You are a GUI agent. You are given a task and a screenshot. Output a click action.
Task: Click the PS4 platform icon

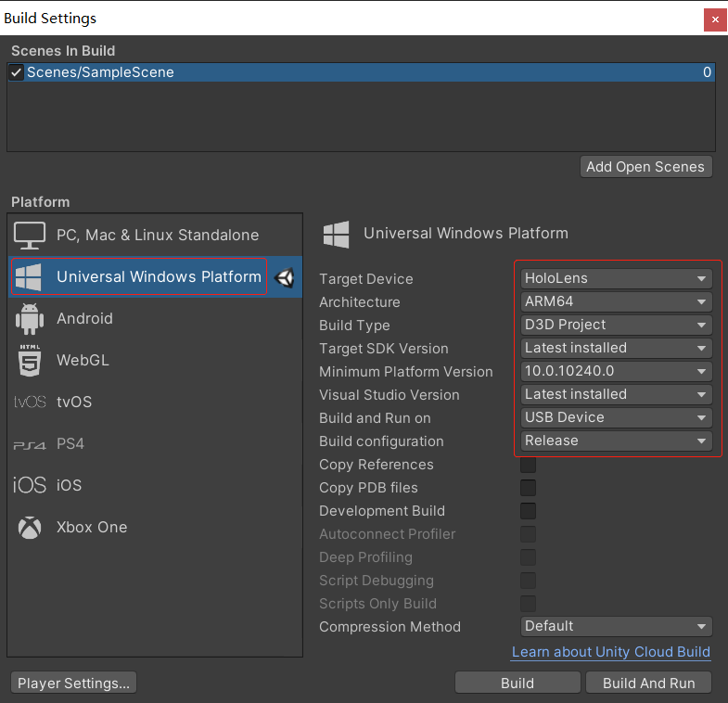pyautogui.click(x=30, y=444)
